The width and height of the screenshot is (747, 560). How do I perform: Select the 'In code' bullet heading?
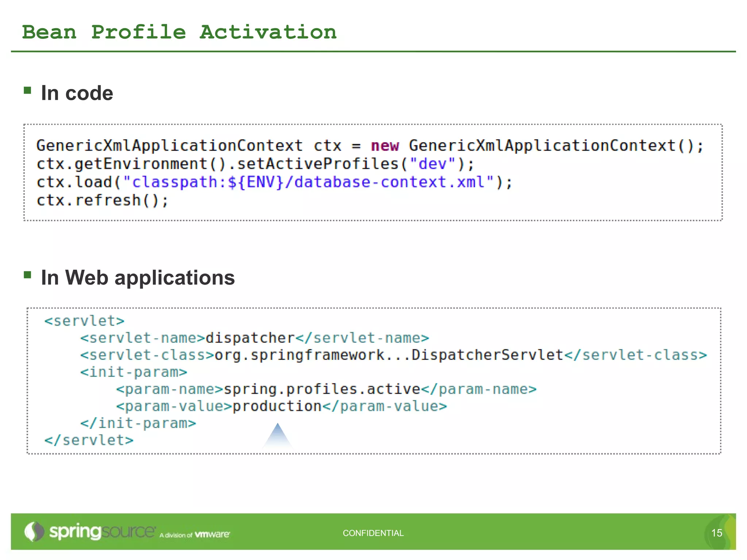(x=77, y=93)
